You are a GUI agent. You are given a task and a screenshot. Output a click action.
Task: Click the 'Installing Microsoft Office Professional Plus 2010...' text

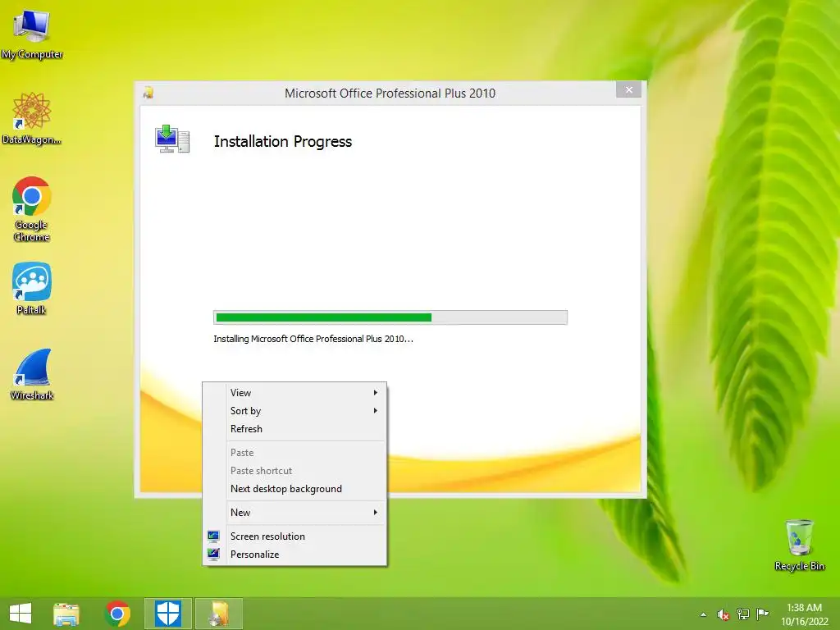click(x=313, y=339)
